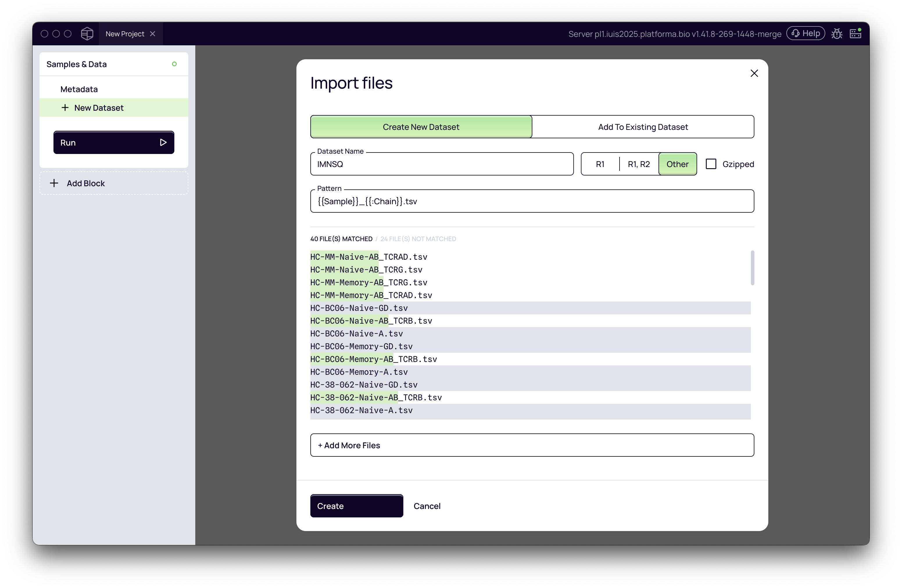Viewport: 902px width, 588px height.
Task: Click the Run play triangle icon
Action: 163,142
